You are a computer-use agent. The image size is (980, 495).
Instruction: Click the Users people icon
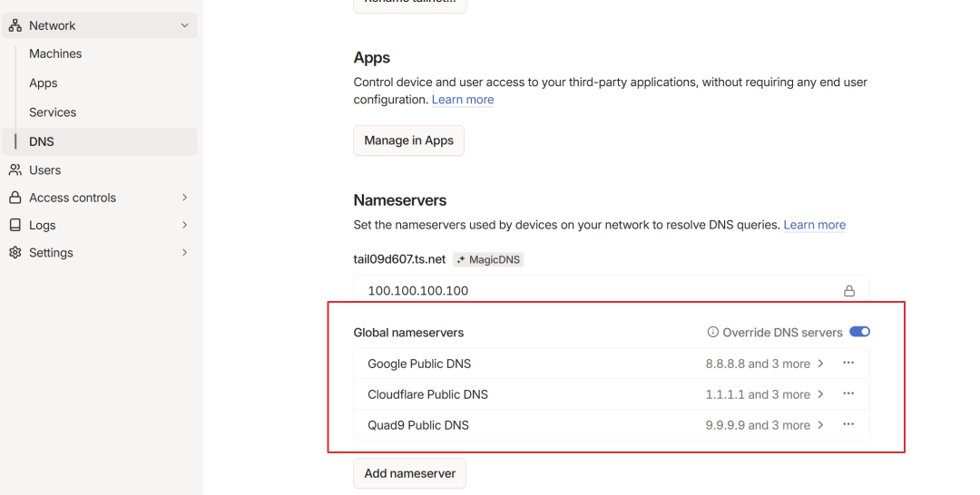[15, 170]
